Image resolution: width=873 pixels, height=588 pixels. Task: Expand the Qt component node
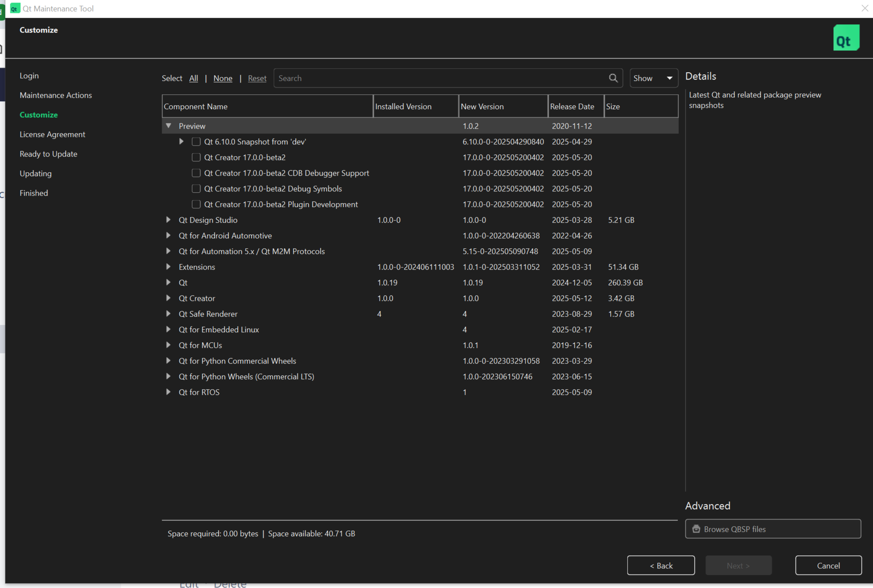168,282
